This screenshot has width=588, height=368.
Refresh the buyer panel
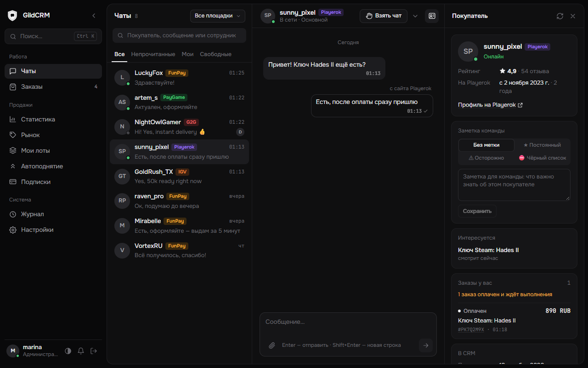point(560,16)
